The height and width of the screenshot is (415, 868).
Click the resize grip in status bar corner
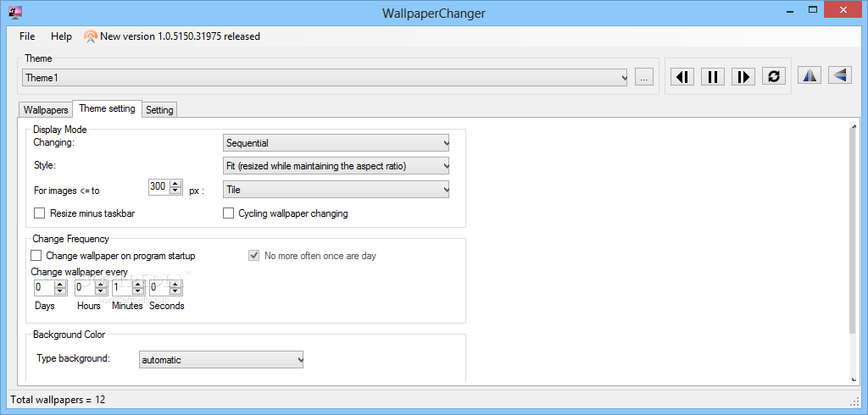854,401
